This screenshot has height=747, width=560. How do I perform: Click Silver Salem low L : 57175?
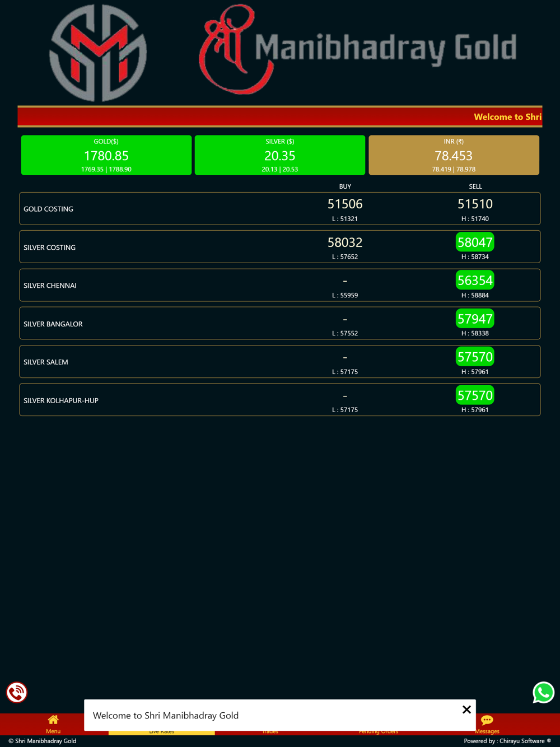click(x=345, y=372)
